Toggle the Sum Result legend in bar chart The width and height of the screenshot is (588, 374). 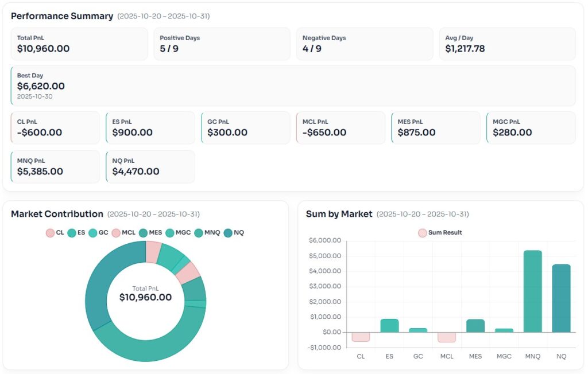tap(440, 232)
